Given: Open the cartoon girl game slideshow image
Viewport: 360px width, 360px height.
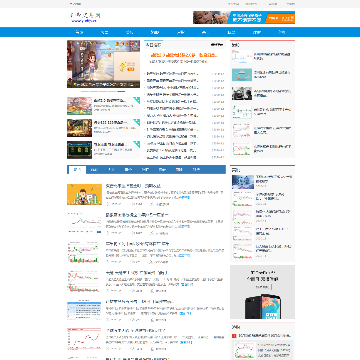Looking at the screenshot, I should 103,64.
